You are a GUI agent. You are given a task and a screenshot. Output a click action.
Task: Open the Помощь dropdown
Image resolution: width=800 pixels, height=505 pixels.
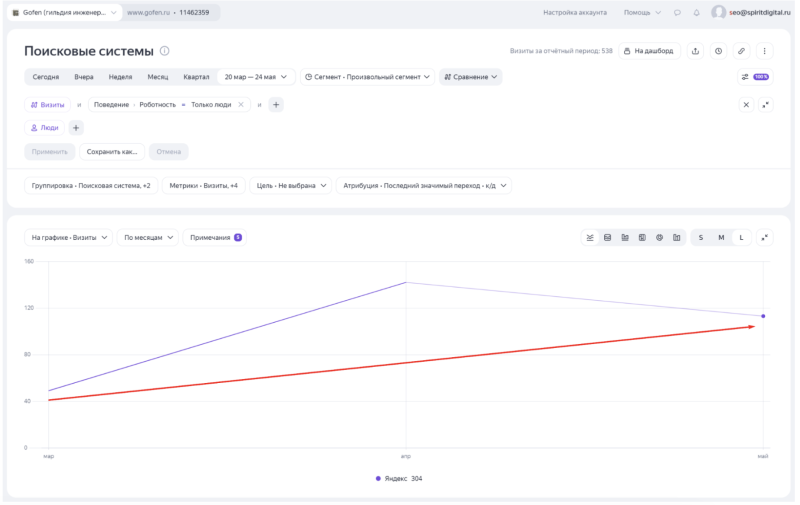tap(642, 13)
